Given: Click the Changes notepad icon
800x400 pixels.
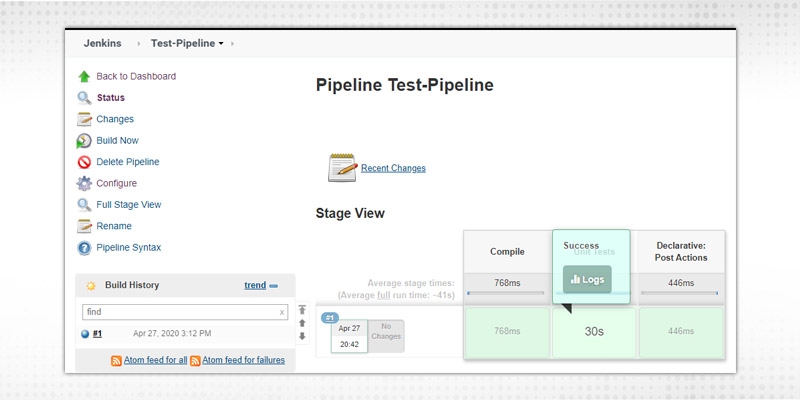Looking at the screenshot, I should point(84,119).
